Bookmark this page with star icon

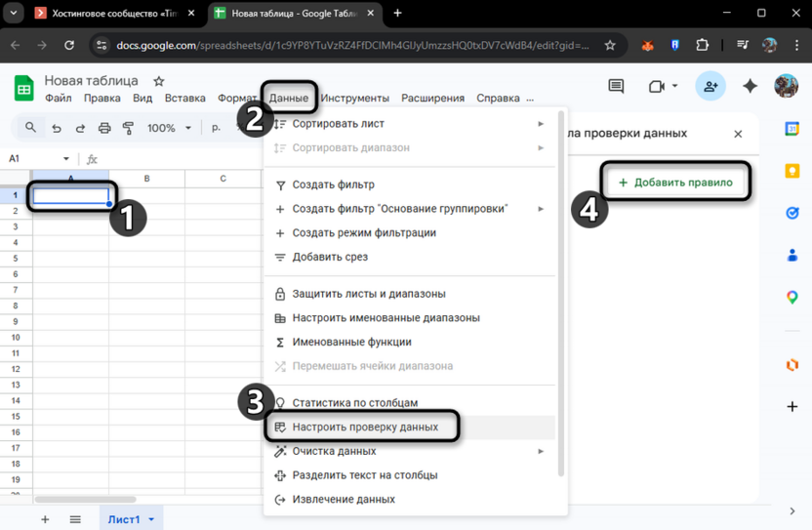point(610,46)
